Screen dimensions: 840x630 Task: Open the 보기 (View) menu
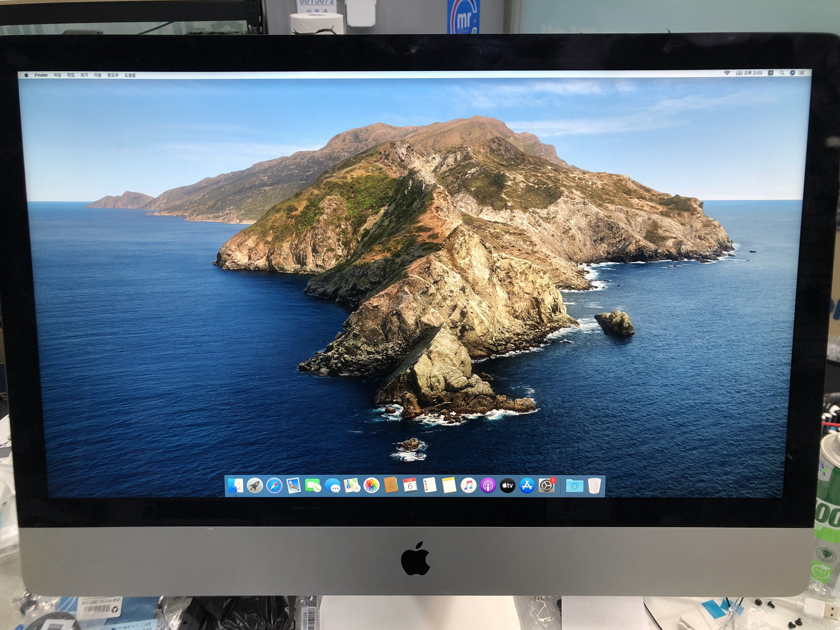pos(84,75)
